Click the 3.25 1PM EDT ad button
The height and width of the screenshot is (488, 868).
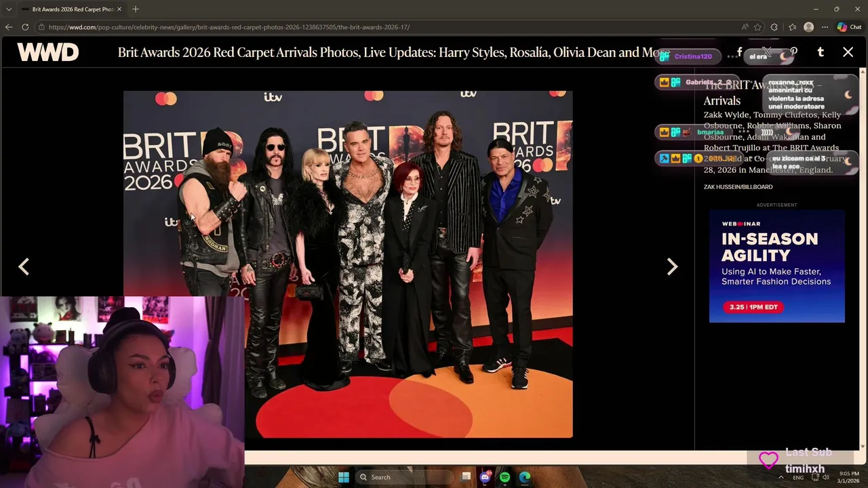pyautogui.click(x=753, y=307)
